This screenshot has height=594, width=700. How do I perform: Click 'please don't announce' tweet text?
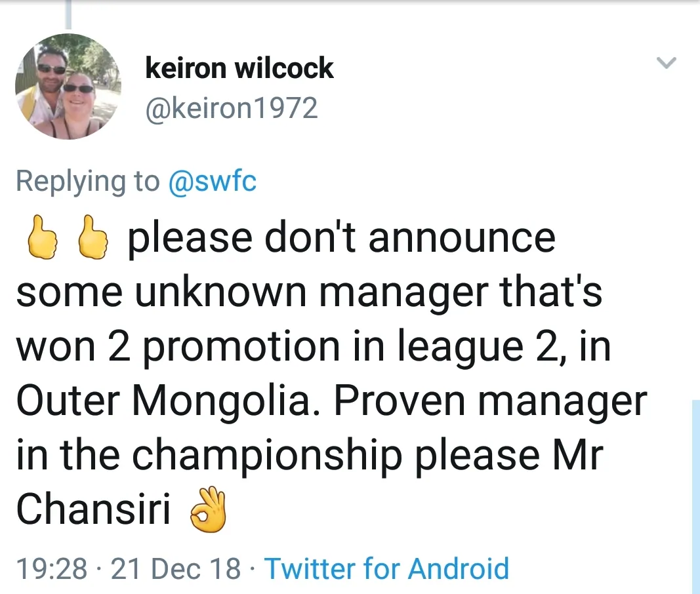click(x=341, y=239)
